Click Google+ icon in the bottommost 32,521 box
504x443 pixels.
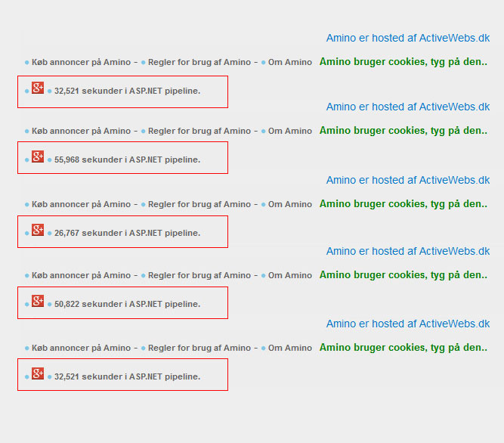pos(38,373)
